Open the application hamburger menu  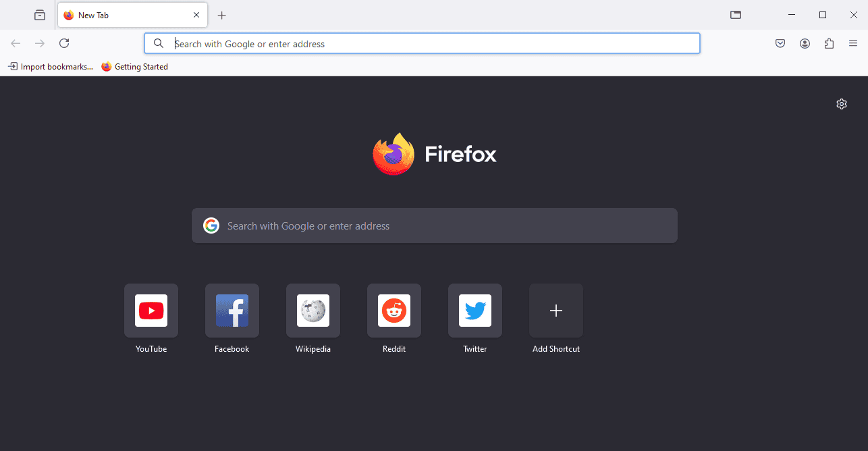pyautogui.click(x=853, y=43)
